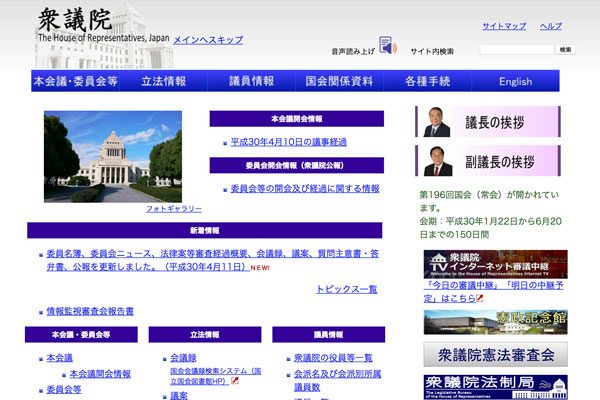The height and width of the screenshot is (400, 600).
Task: Open the 議長の挨拶 banner
Action: tap(488, 122)
